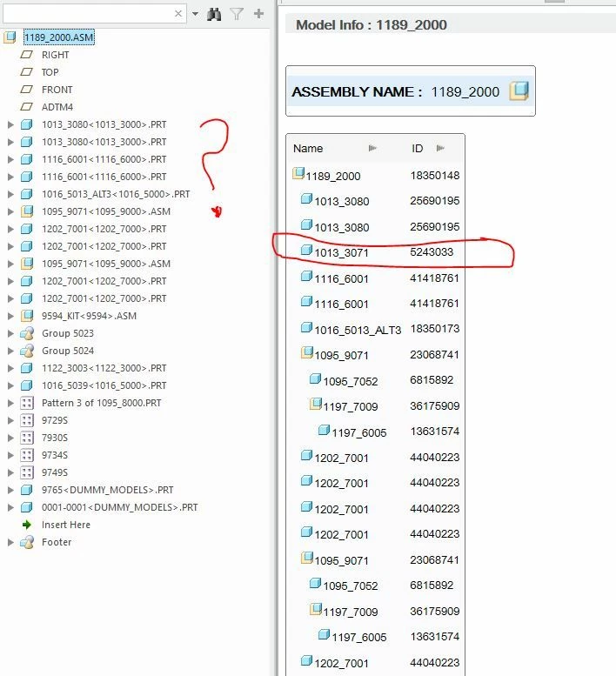The image size is (616, 676).
Task: Select 1016_5013_ALT3<1016_5000>.PRT in tree
Action: [x=116, y=194]
